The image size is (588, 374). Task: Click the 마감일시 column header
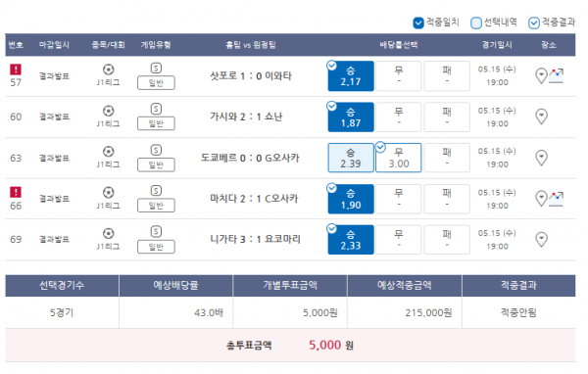pyautogui.click(x=54, y=45)
